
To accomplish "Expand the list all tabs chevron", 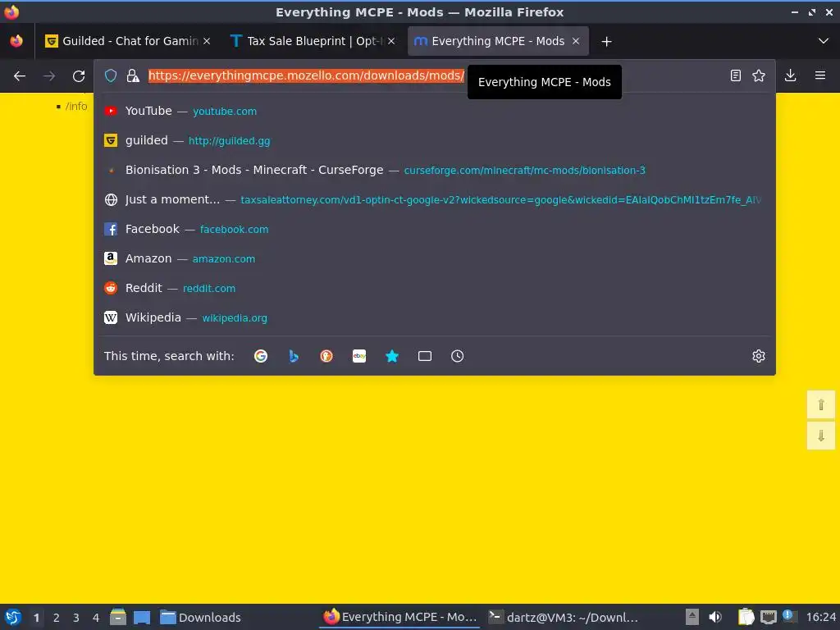I will 824,41.
